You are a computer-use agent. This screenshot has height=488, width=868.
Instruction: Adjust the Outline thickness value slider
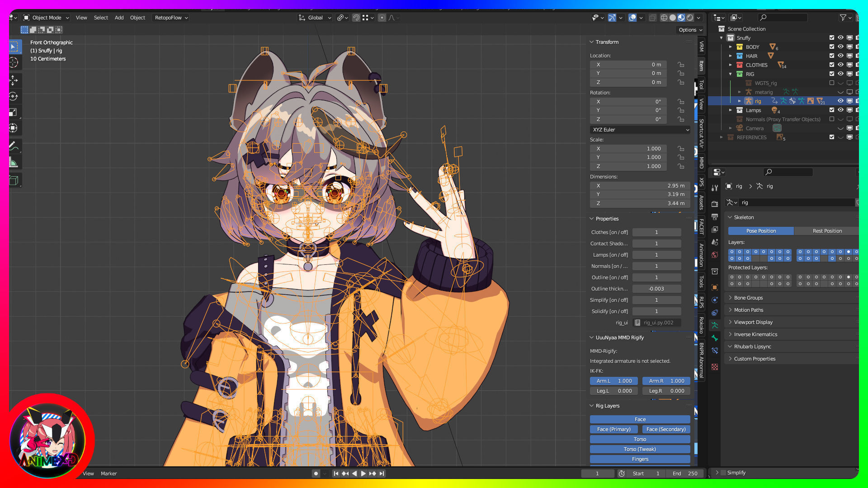(656, 289)
